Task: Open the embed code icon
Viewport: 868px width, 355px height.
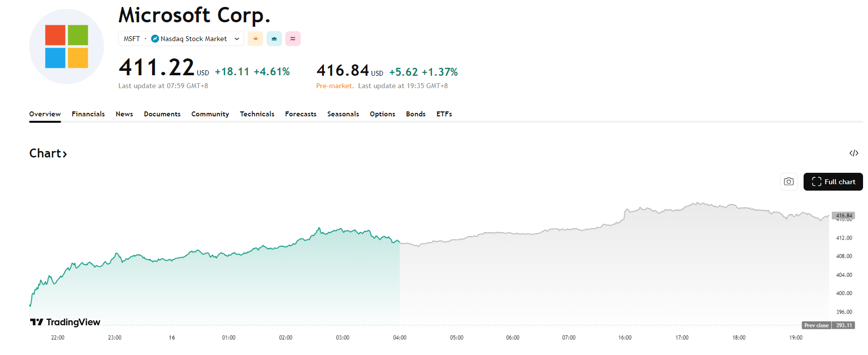Action: click(854, 153)
